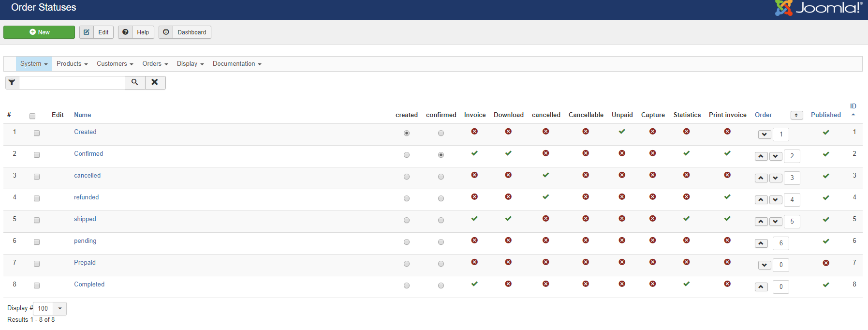
Task: Publish the Prepaid status via red icon
Action: pos(826,263)
